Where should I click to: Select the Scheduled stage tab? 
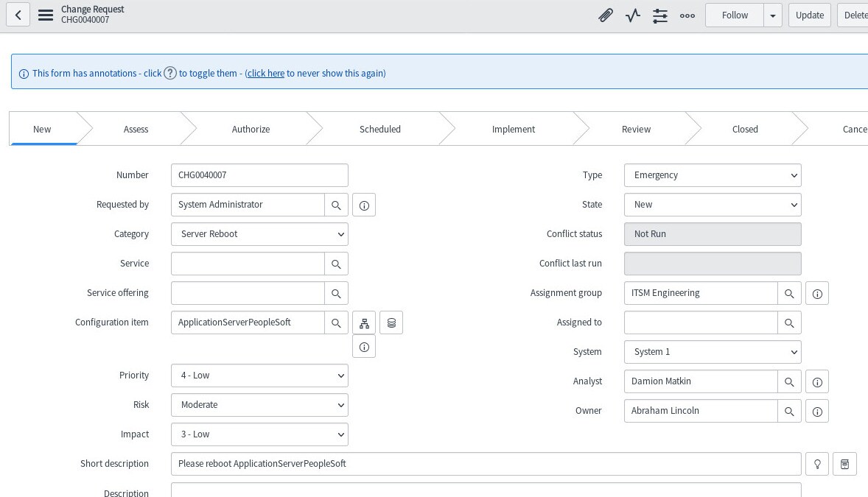(380, 129)
